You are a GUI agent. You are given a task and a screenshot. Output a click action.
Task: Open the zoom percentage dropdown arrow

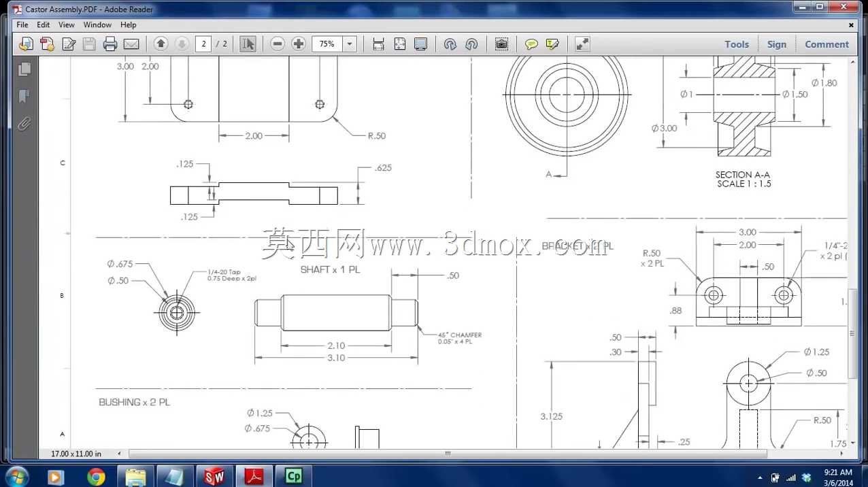350,44
